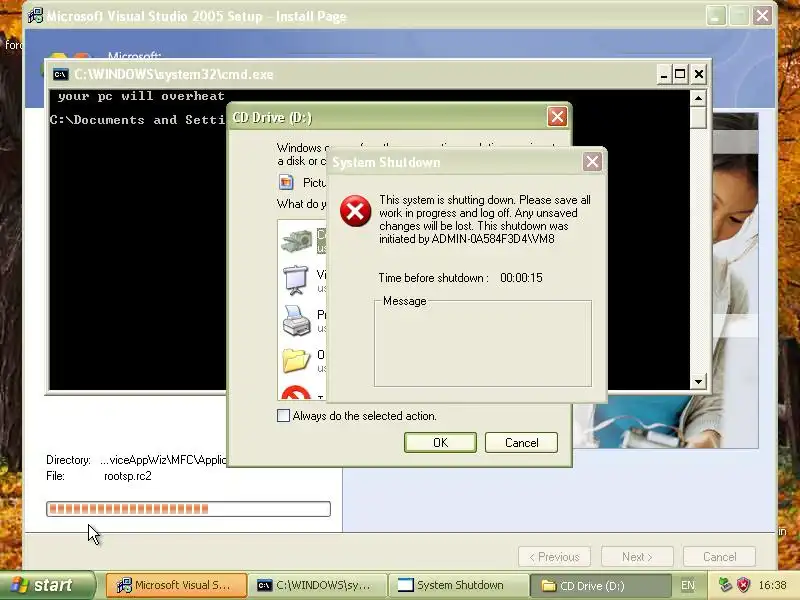Minimize the cmd.exe window
Viewport: 800px width, 600px height.
point(663,74)
